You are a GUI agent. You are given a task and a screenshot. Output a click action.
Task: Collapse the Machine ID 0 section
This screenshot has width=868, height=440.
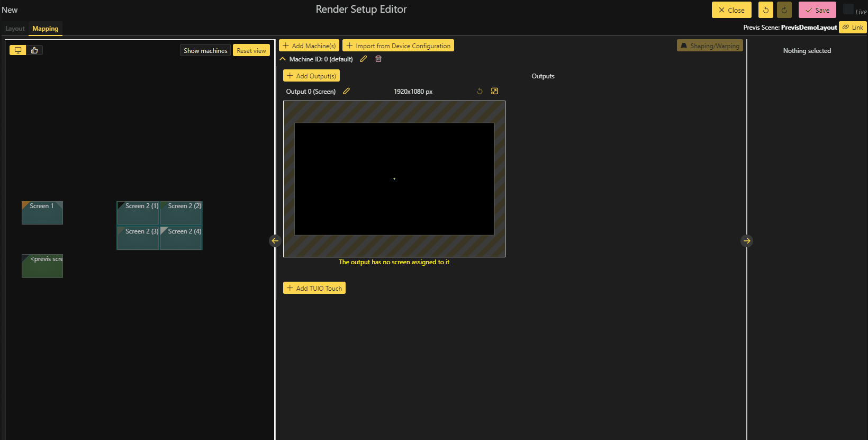click(283, 59)
